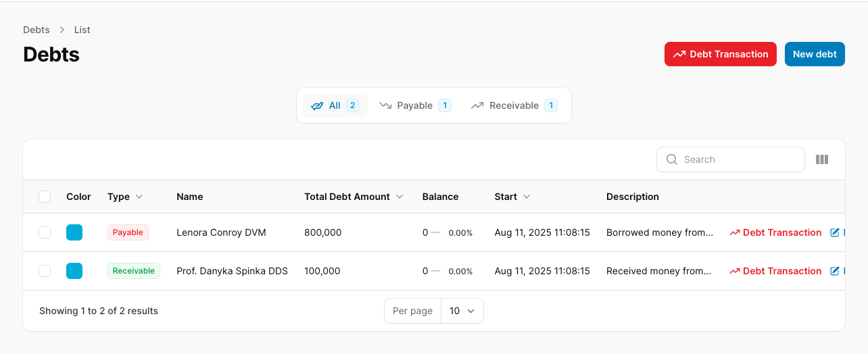Click the Receivable tab's upward trend icon
Screen dimensions: 868x354
477,105
